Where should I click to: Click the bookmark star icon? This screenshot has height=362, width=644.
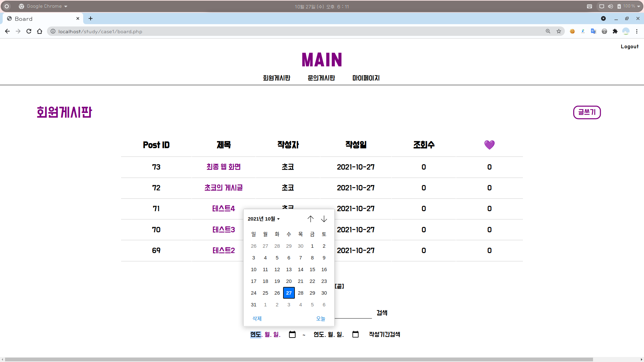click(x=559, y=31)
